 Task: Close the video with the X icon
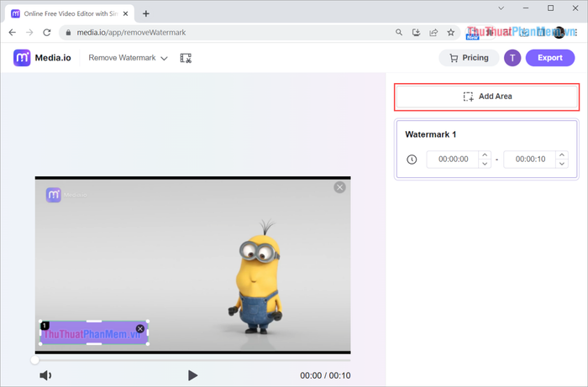339,187
